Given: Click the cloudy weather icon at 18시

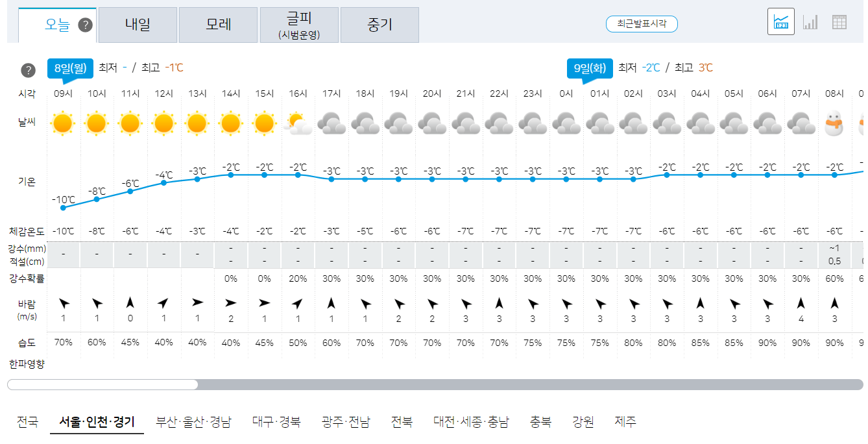Looking at the screenshot, I should coord(365,123).
